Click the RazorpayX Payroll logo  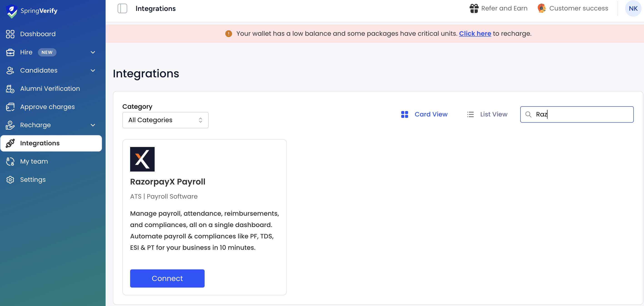(142, 159)
